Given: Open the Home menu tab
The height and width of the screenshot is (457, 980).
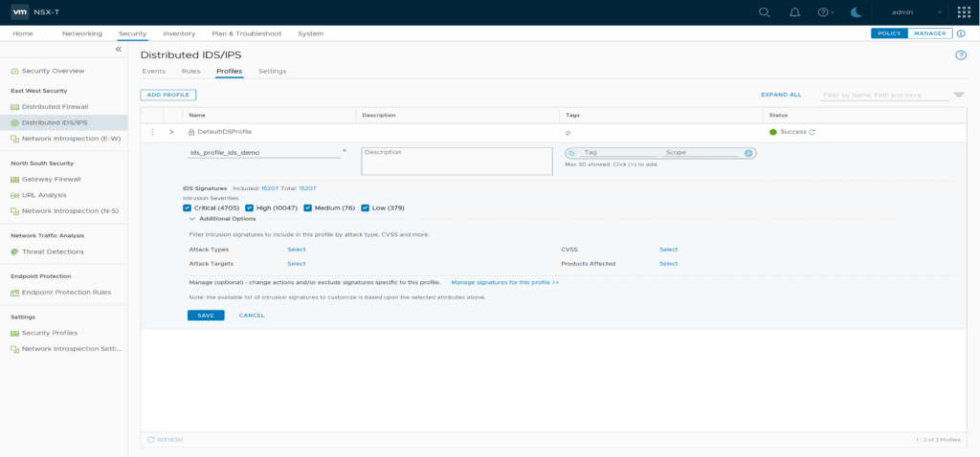Looking at the screenshot, I should coord(23,33).
